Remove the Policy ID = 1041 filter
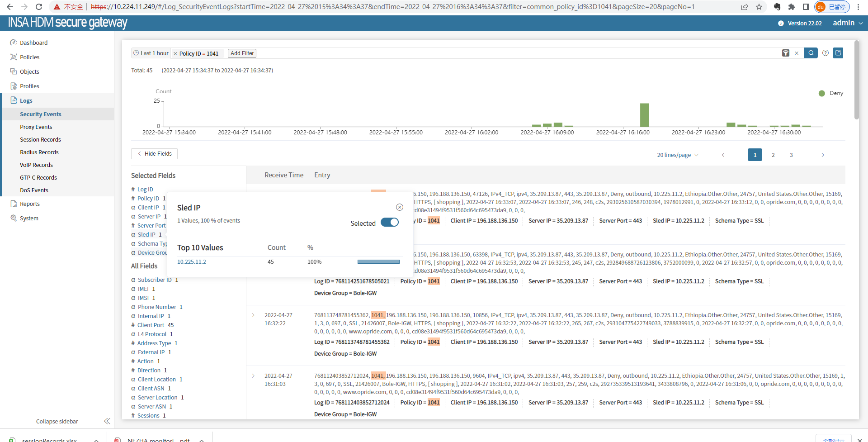The image size is (868, 442). point(175,54)
